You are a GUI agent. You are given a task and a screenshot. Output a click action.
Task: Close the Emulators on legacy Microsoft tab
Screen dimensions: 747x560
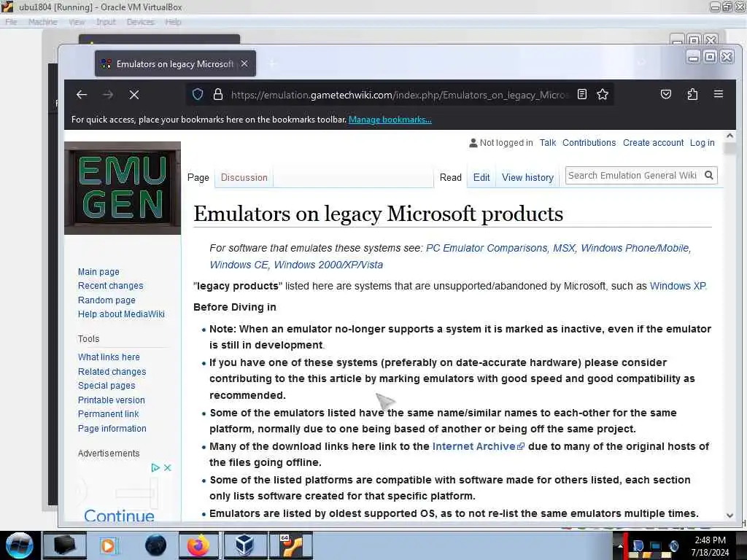pyautogui.click(x=244, y=64)
